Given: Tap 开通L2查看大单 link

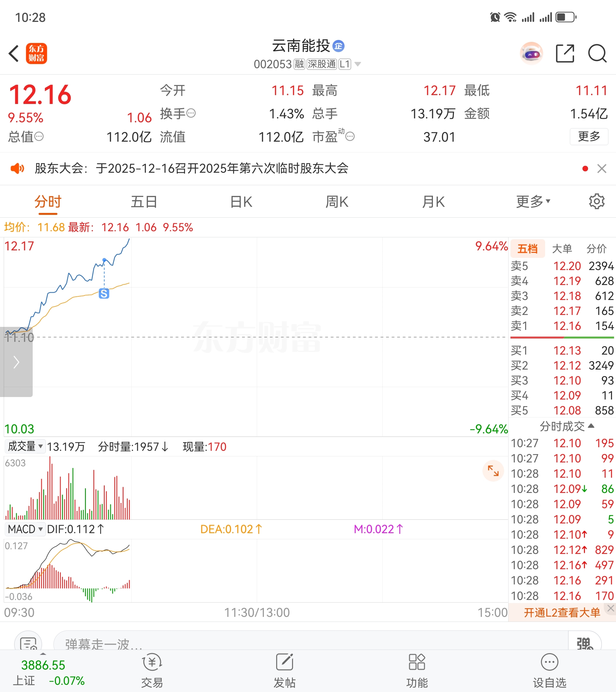Looking at the screenshot, I should (561, 612).
